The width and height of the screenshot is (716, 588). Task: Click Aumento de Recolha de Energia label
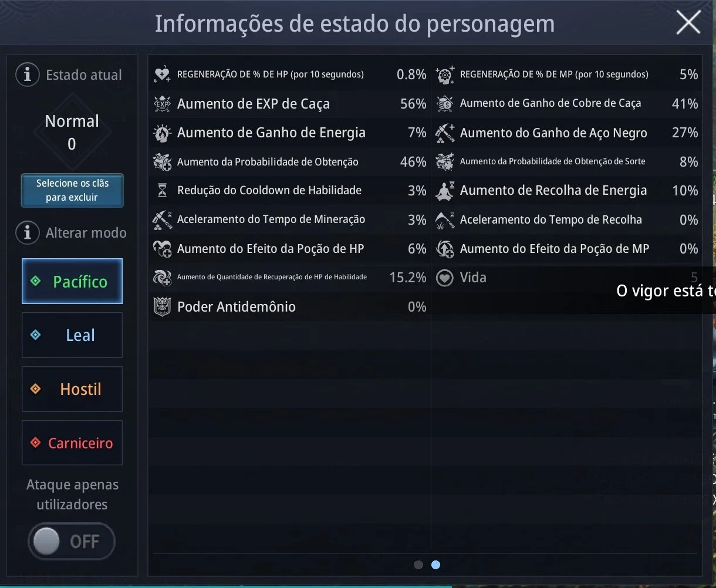click(553, 191)
